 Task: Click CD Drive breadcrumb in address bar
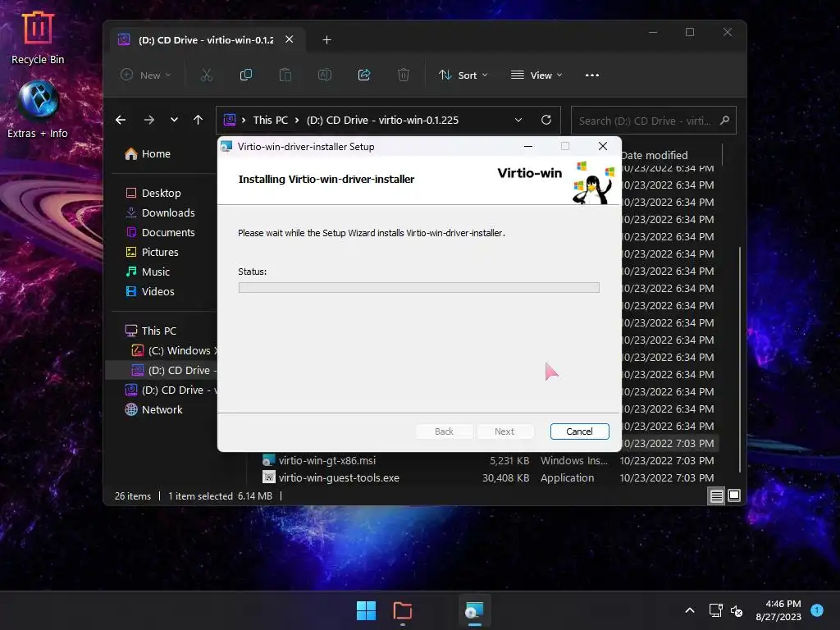pos(382,120)
